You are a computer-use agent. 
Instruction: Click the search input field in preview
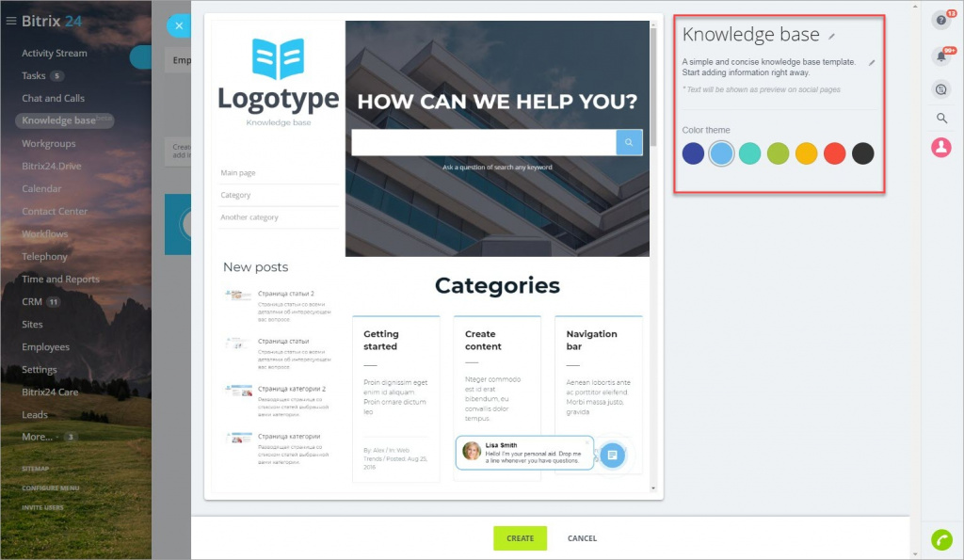click(484, 142)
